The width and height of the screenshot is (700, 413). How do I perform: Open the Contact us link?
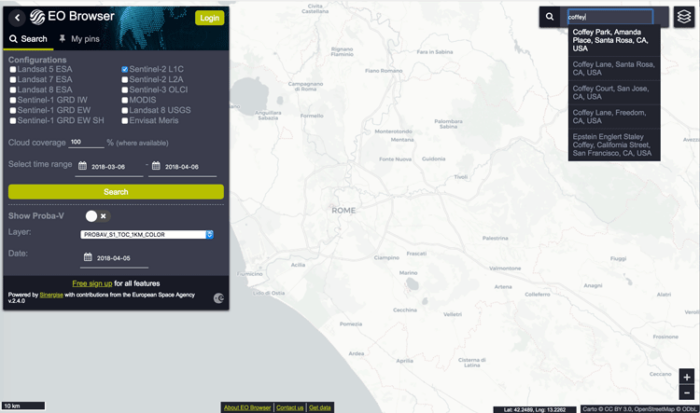tap(290, 408)
